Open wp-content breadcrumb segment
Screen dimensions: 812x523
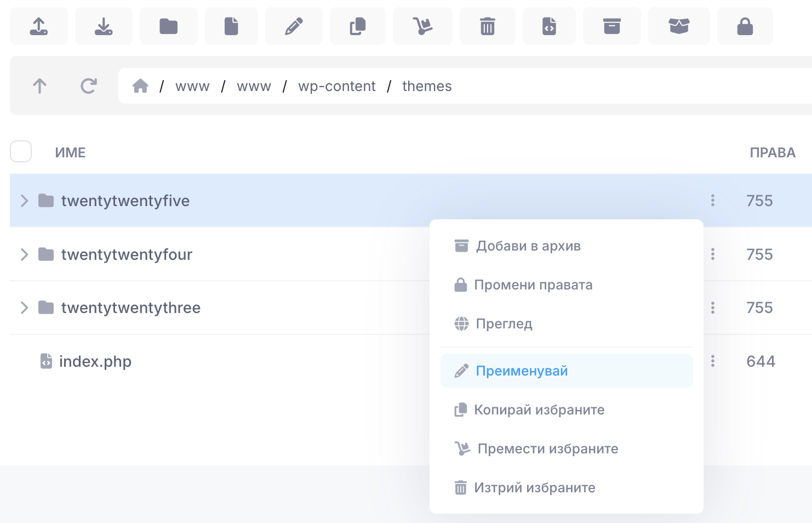click(337, 87)
